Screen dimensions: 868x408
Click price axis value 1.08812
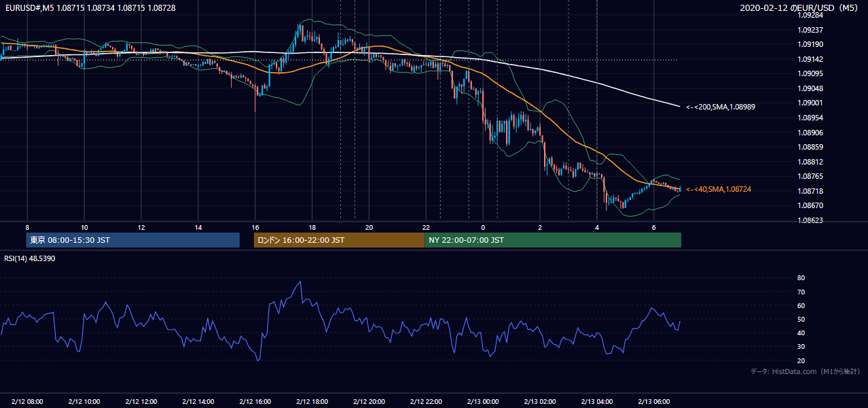[x=810, y=162]
